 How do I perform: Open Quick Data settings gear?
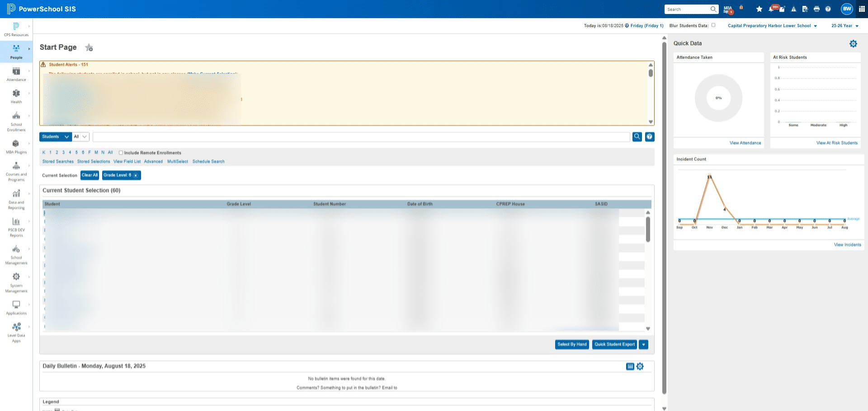click(853, 44)
